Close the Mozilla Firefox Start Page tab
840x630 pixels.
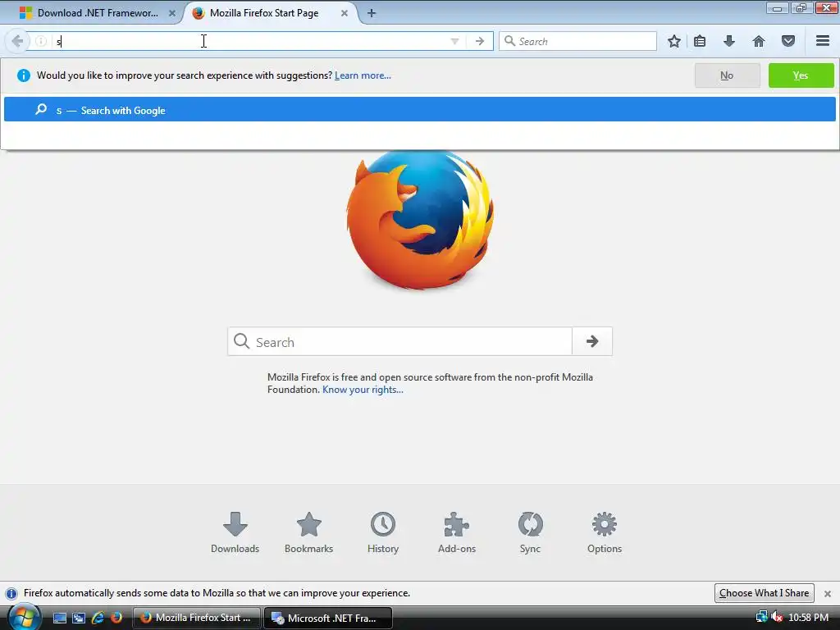345,13
